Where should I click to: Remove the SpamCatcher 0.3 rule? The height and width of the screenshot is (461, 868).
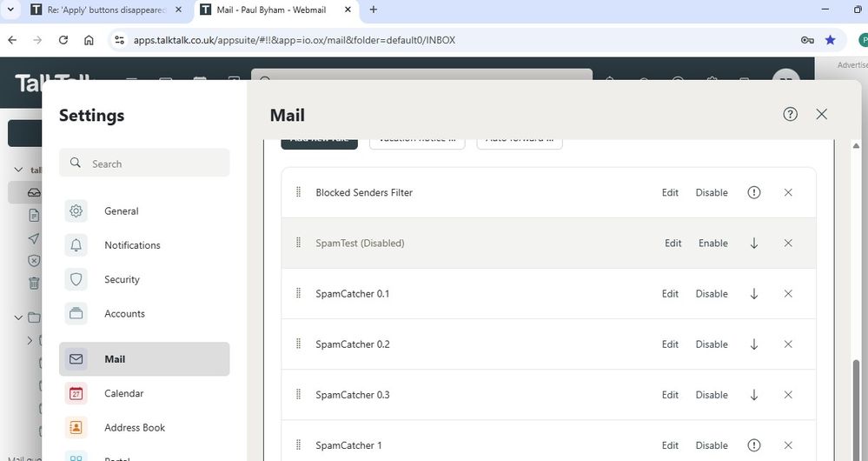click(788, 395)
